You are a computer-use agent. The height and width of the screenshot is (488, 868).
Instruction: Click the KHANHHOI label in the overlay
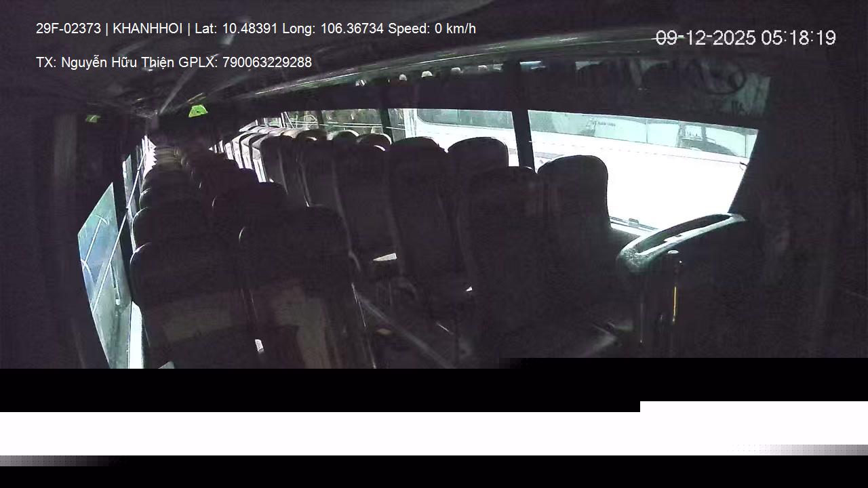click(x=147, y=28)
